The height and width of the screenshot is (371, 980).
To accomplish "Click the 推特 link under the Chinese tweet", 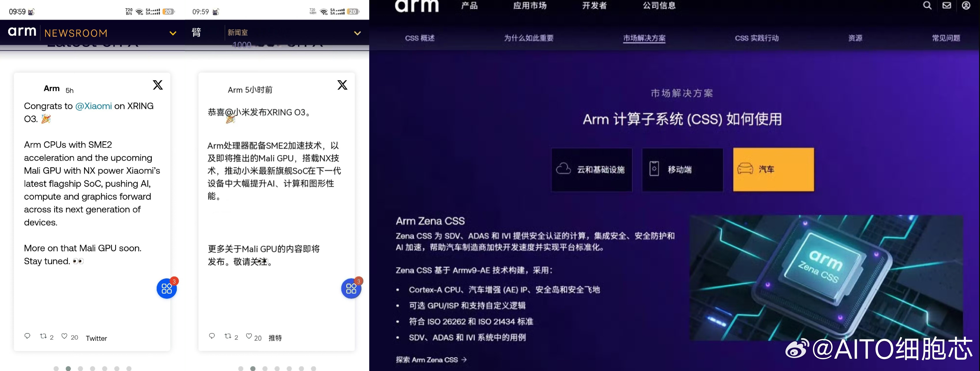I will point(275,338).
